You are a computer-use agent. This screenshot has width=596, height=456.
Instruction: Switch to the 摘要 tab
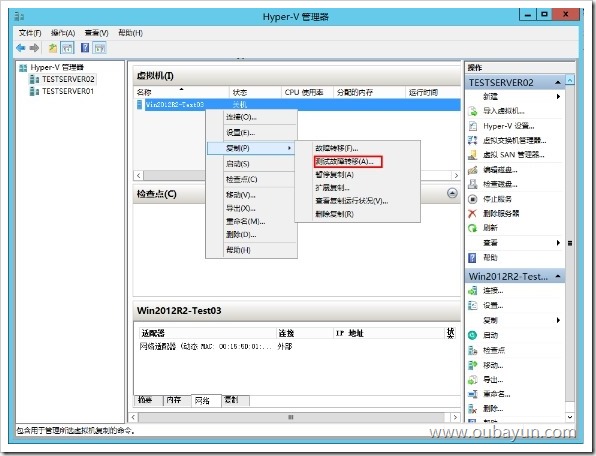click(x=149, y=400)
